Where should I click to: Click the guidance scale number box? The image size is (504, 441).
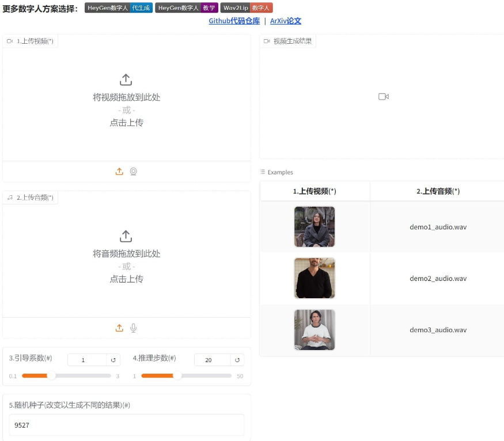tap(86, 360)
